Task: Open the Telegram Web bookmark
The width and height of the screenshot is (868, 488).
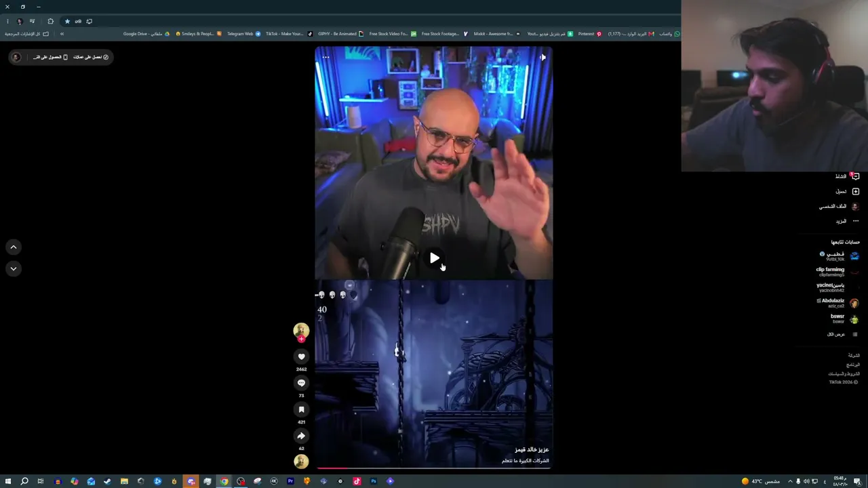Action: [x=243, y=34]
